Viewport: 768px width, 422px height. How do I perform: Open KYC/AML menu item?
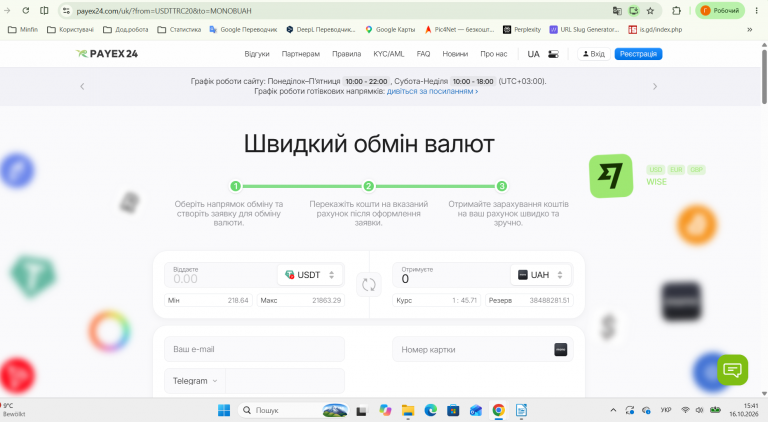[x=389, y=54]
